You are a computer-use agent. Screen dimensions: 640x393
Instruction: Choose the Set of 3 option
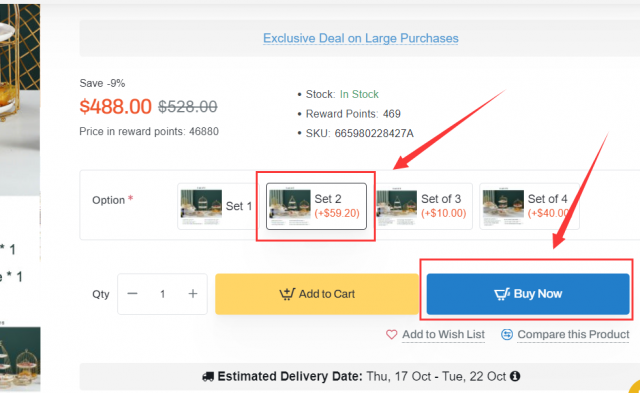[x=423, y=206]
